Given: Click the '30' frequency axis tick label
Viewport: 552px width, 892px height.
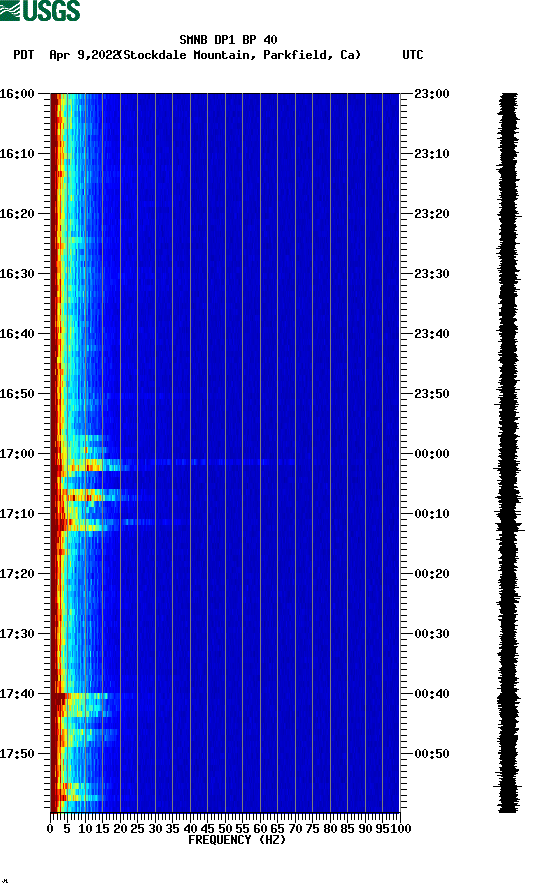Looking at the screenshot, I should [155, 829].
